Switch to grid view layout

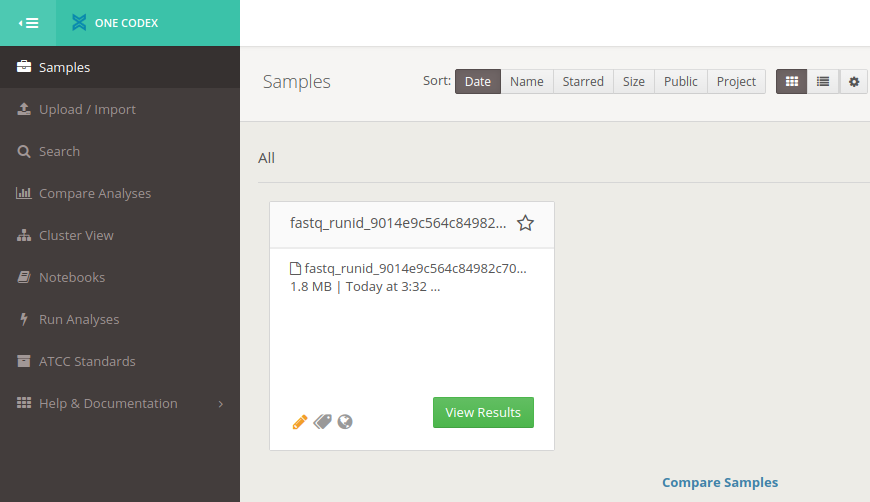tap(792, 82)
